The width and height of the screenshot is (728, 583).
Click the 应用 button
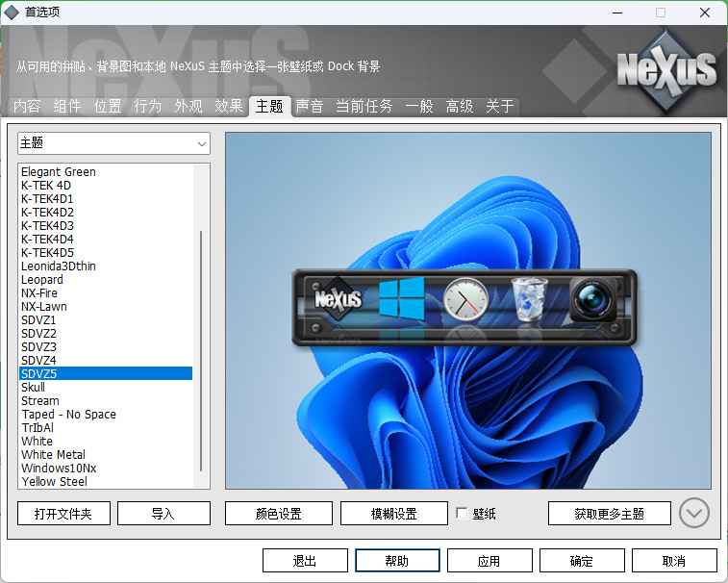point(490,561)
